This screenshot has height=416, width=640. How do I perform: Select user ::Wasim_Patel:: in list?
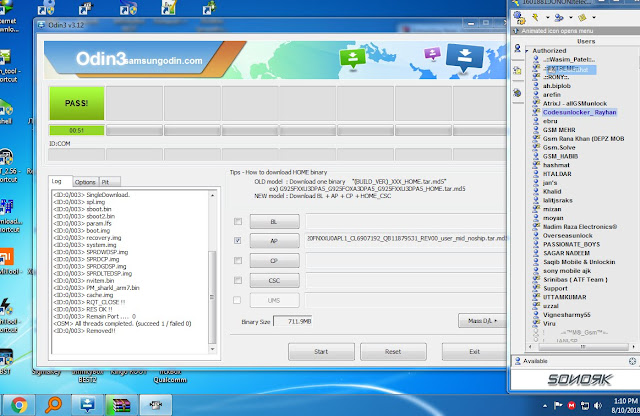tap(569, 60)
